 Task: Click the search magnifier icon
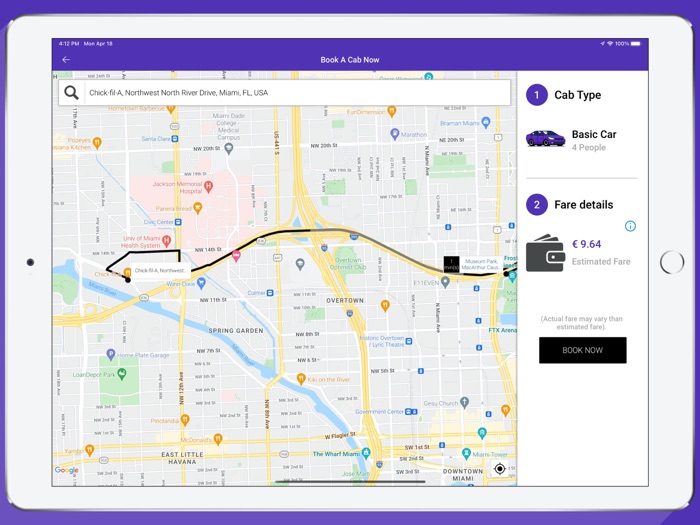[71, 92]
